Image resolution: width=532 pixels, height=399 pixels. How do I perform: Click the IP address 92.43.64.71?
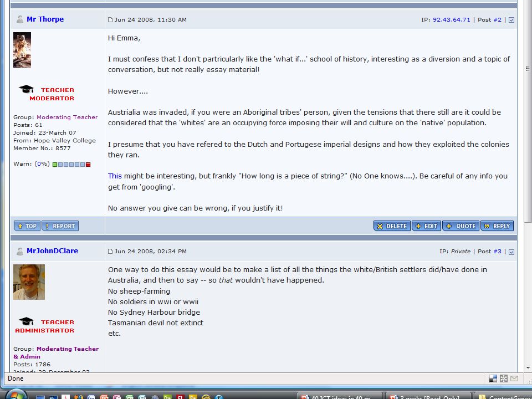451,20
